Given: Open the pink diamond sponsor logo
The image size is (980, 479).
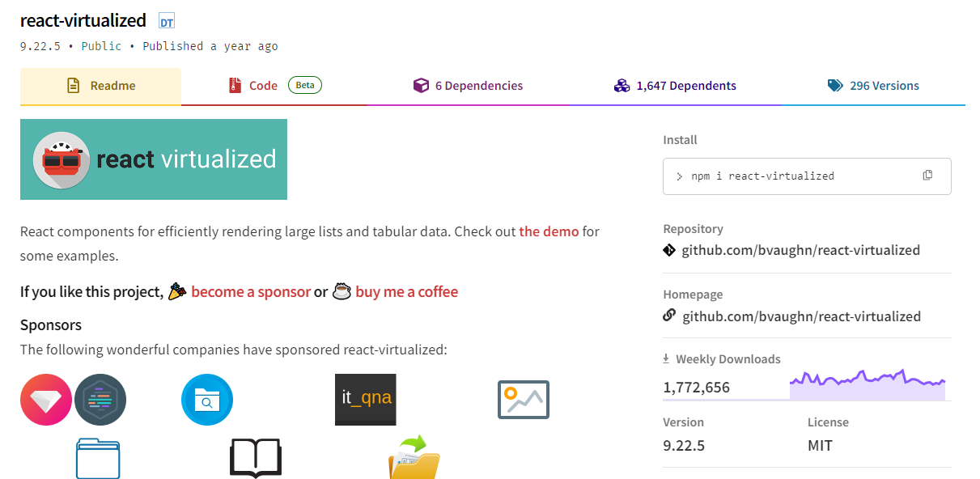Looking at the screenshot, I should tap(46, 400).
